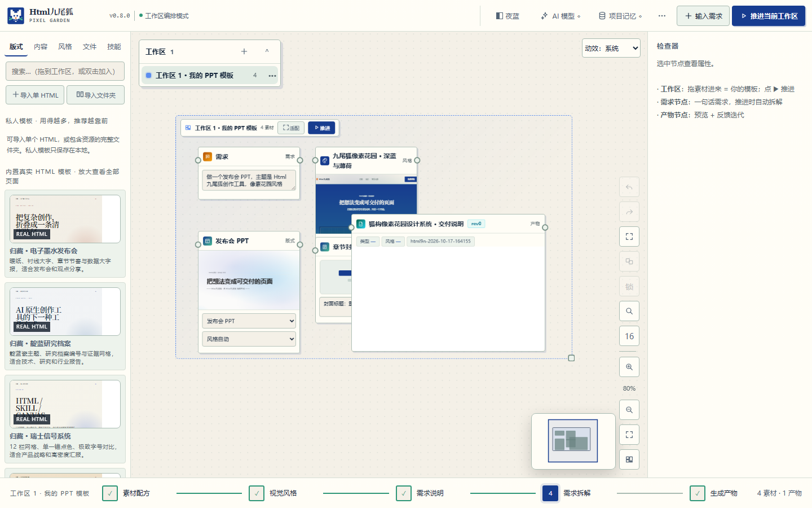Viewport: 812px width, 508px height.
Task: Click the 导入文件夹 button
Action: [96, 95]
